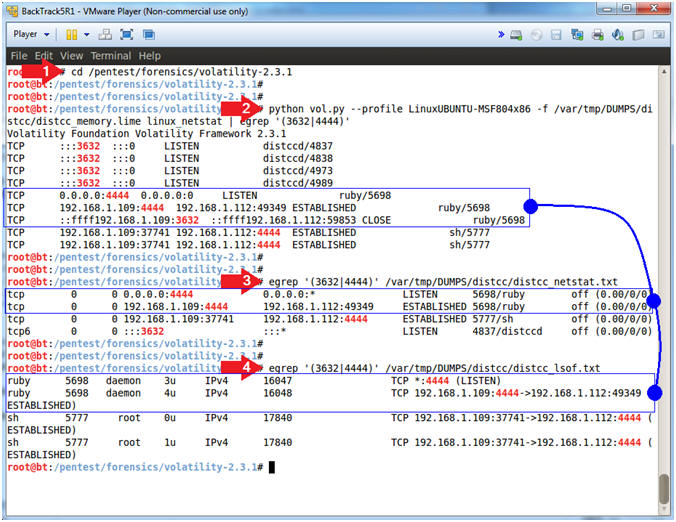Click the terminal scrollbar up arrow
Viewport: 676px width, 522px height.
pos(664,72)
